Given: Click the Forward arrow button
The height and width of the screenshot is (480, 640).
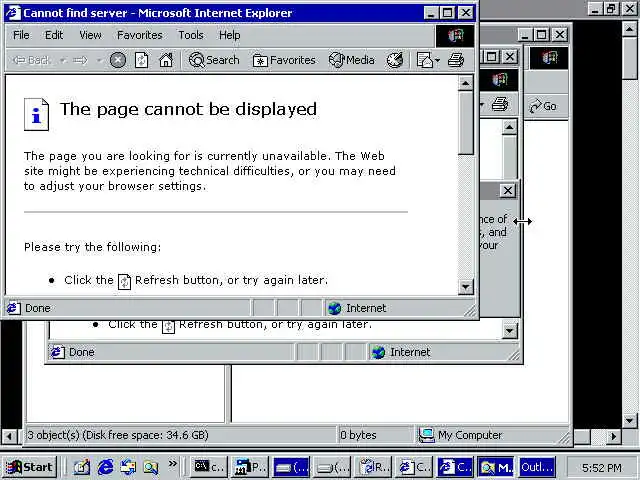Looking at the screenshot, I should [x=80, y=60].
